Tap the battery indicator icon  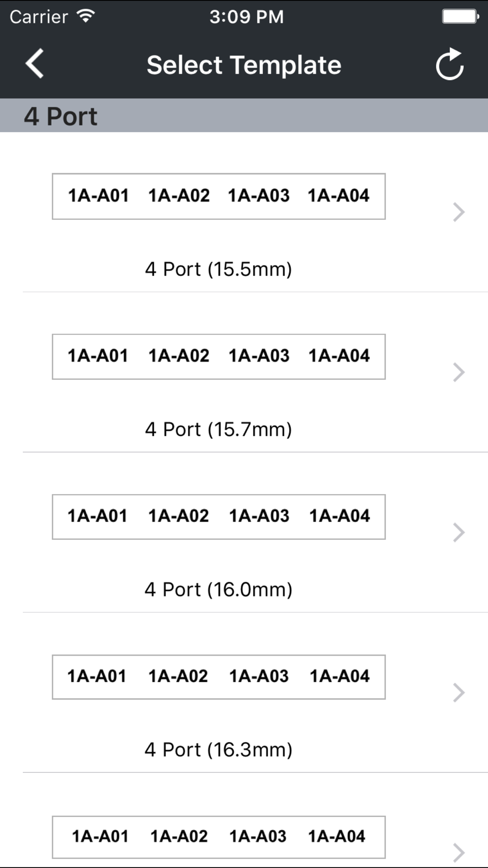[x=460, y=17]
